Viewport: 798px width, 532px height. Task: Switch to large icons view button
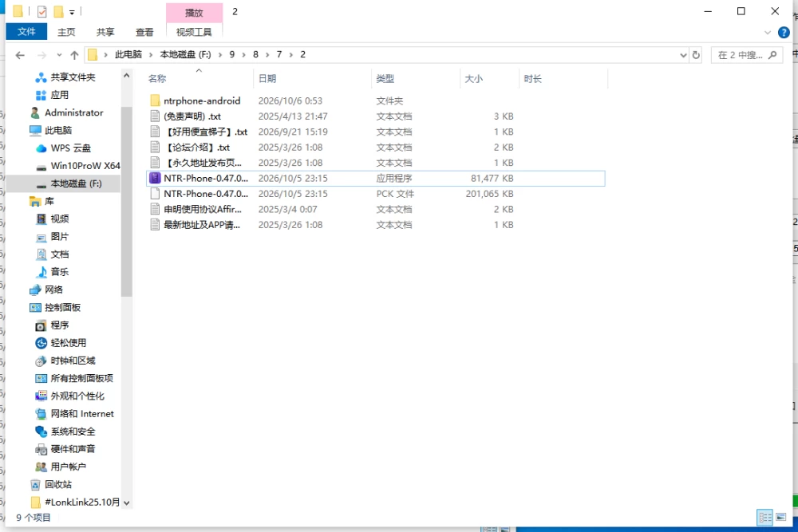(x=780, y=518)
